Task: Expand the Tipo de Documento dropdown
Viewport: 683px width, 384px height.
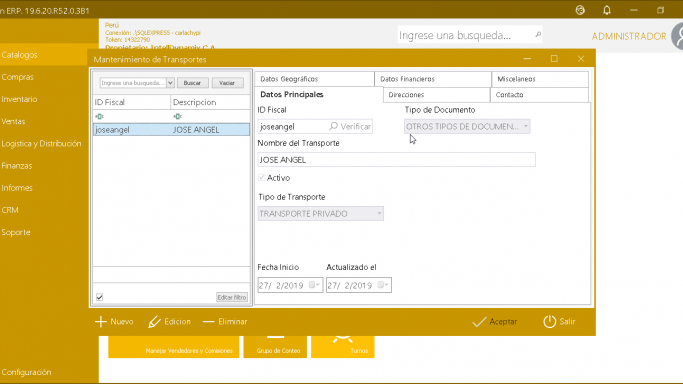Action: 526,126
